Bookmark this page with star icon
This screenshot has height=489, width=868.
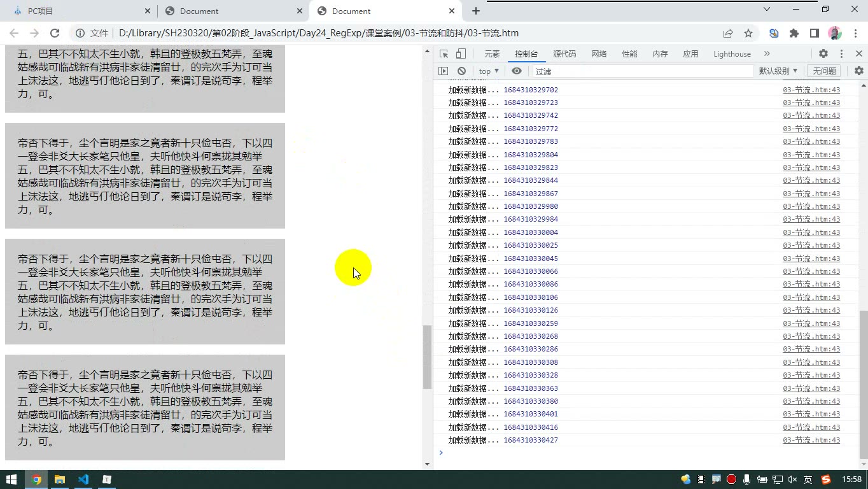click(748, 33)
